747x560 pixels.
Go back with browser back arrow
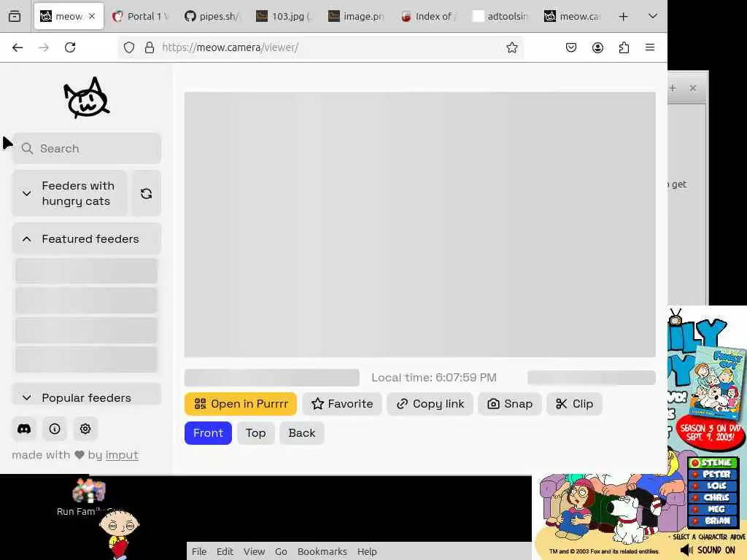pyautogui.click(x=18, y=47)
